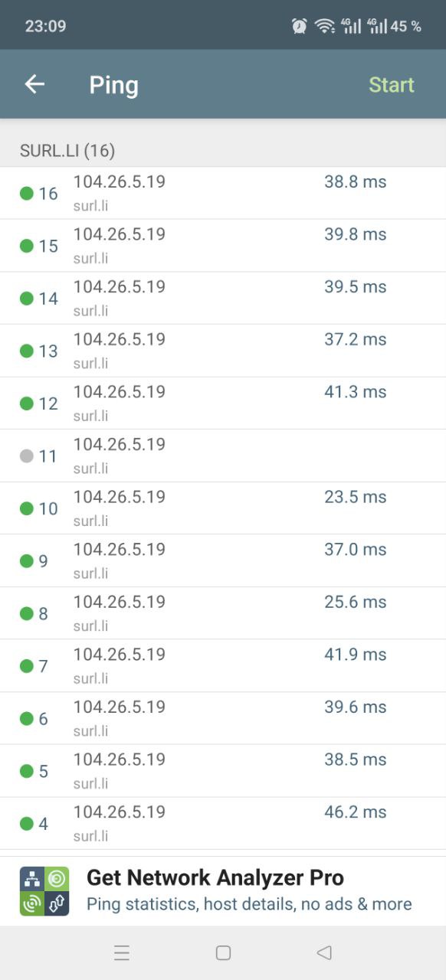
Task: Tap the Android back triangle icon
Action: 324,953
